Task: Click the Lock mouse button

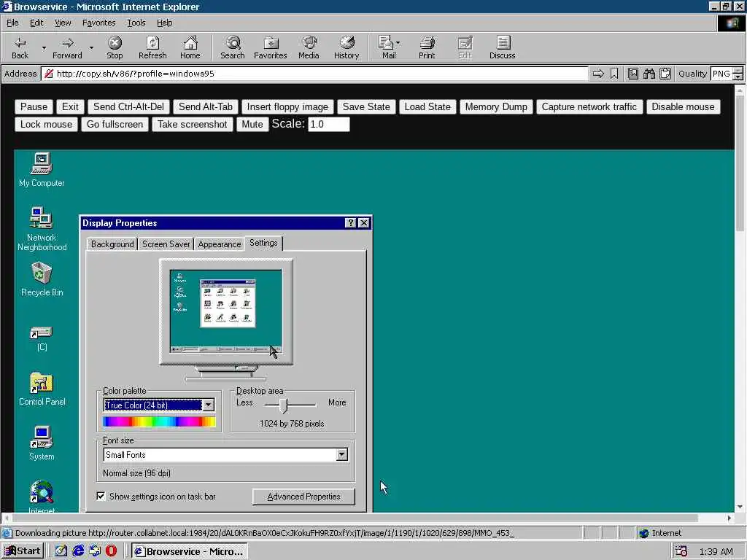Action: [46, 124]
